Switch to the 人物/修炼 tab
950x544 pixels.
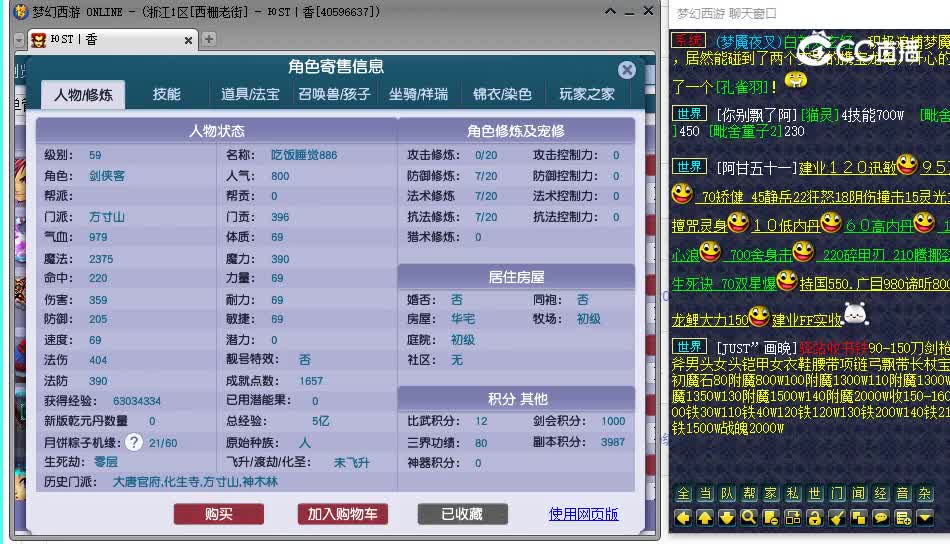[x=83, y=95]
